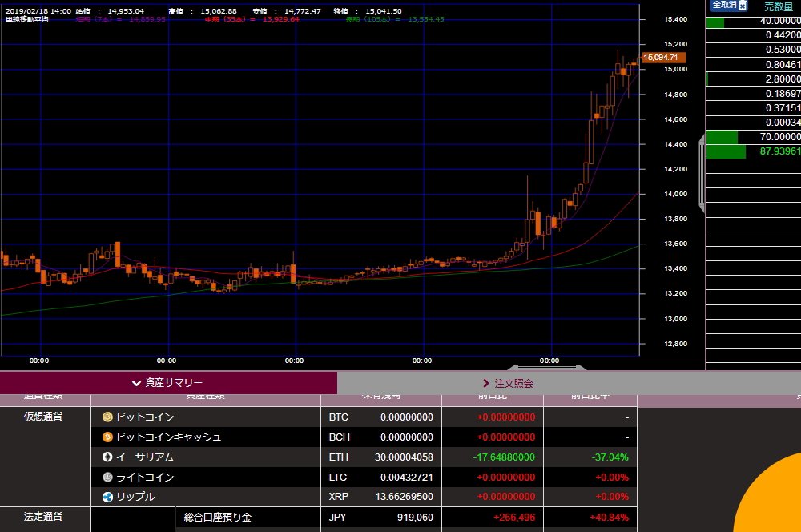
Task: Click the BCH ticker symbol
Action: coord(339,437)
